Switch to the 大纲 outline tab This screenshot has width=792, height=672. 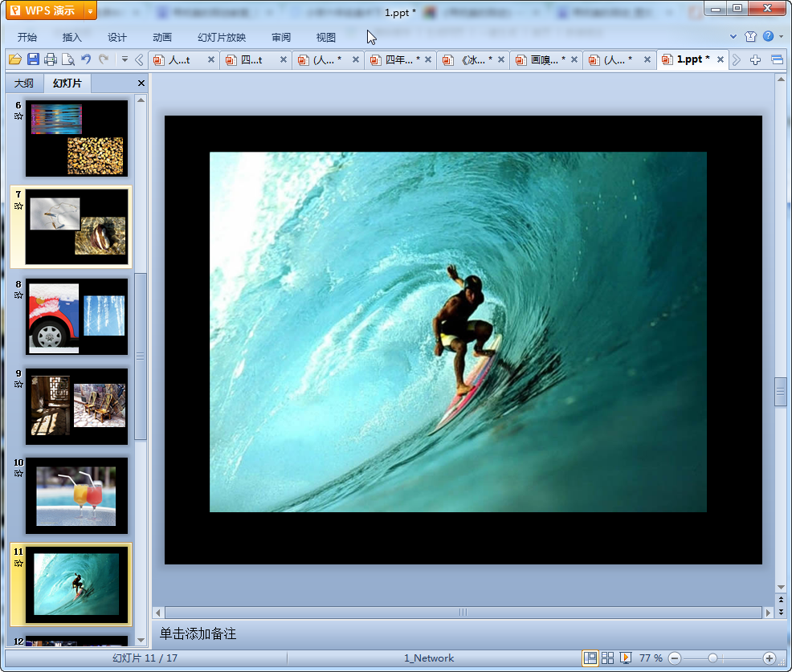[24, 83]
